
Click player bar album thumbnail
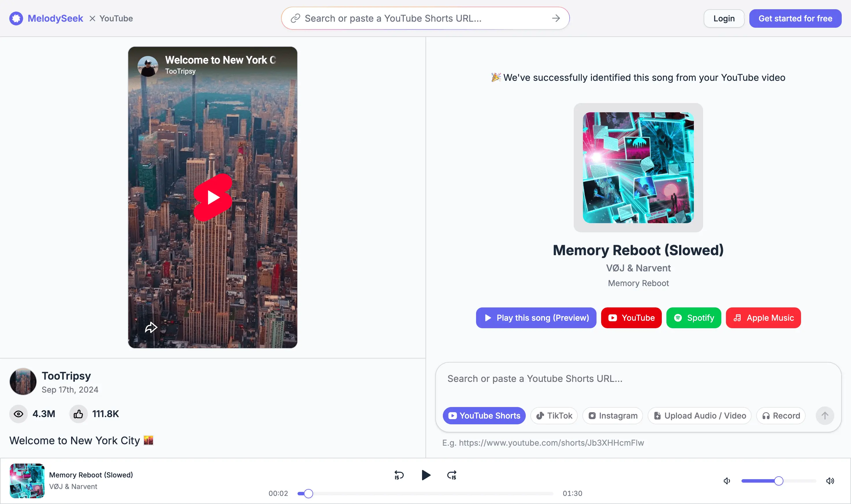[27, 481]
